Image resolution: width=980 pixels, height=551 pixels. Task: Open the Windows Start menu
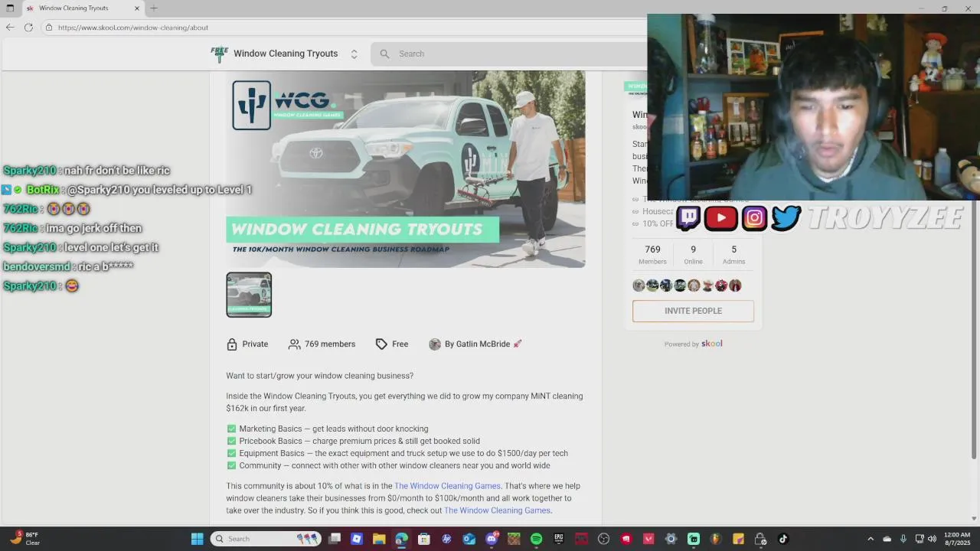pyautogui.click(x=197, y=539)
